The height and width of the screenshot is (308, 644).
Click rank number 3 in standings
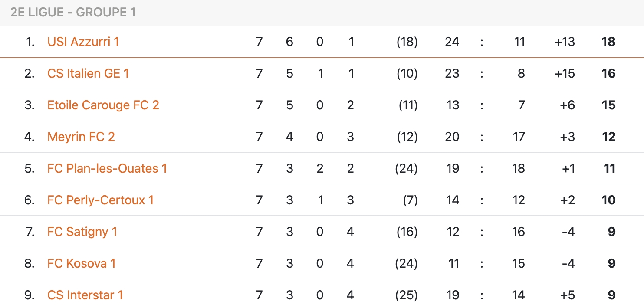tap(29, 105)
